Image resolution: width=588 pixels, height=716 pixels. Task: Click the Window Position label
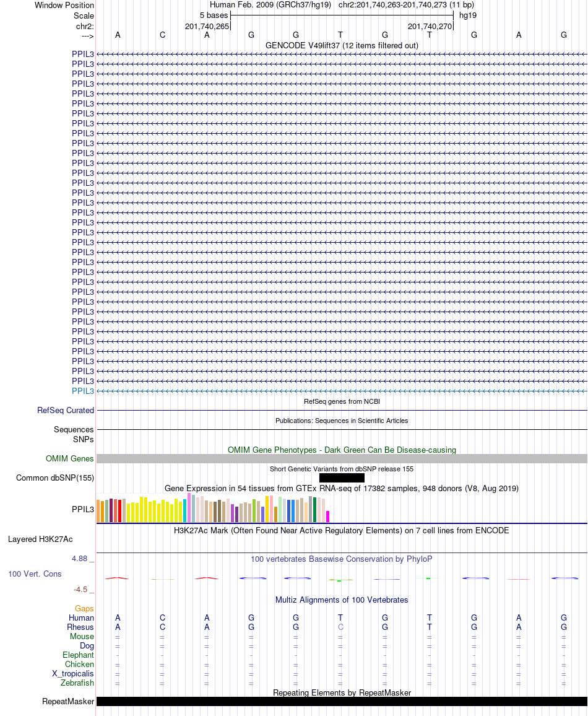(x=64, y=6)
